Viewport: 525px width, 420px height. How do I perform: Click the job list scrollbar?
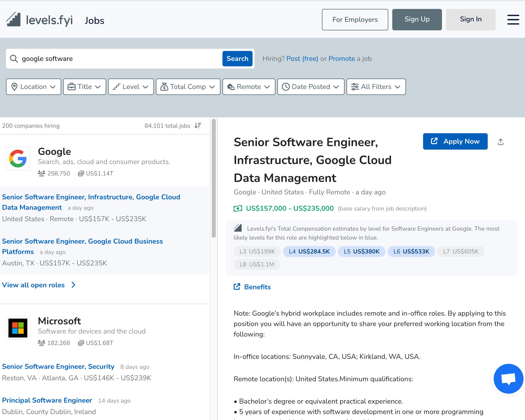tap(213, 174)
